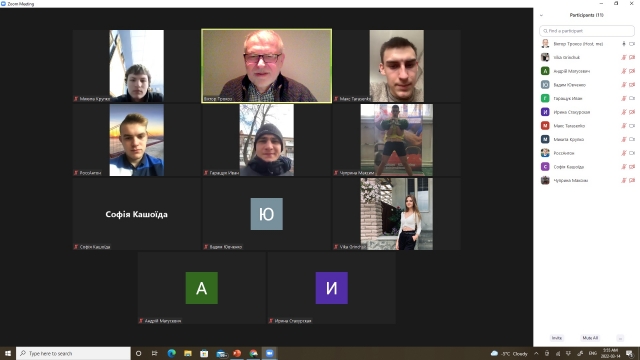
Task: Select Чуприна Максим's video tile
Action: pos(396,140)
